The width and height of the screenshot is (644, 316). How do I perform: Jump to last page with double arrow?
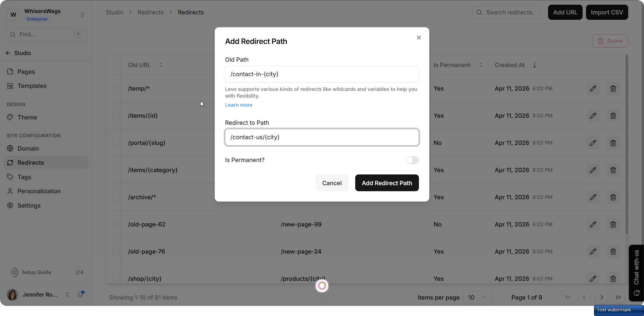(618, 297)
